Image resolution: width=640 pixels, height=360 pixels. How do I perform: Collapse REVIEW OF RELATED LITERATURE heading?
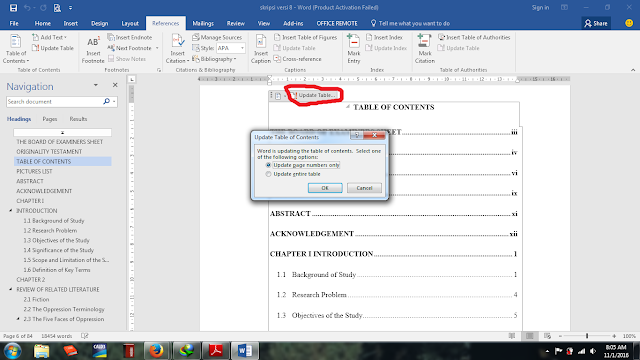click(11, 289)
